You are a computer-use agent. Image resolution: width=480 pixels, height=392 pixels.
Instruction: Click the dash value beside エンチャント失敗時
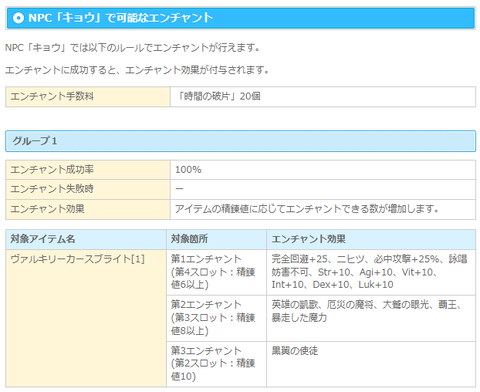tap(180, 189)
